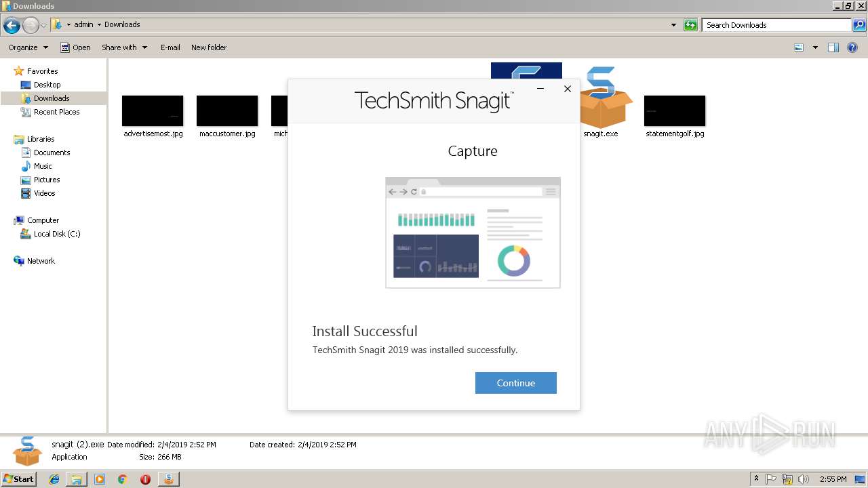Image resolution: width=868 pixels, height=488 pixels.
Task: Select Computer in the navigation pane
Action: click(x=43, y=220)
